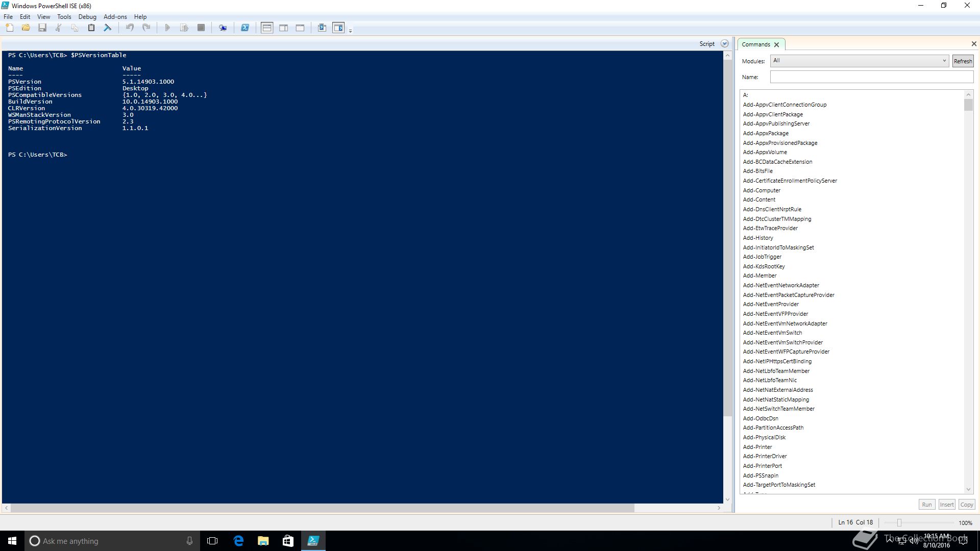Create a new script with New icon

point(9,28)
